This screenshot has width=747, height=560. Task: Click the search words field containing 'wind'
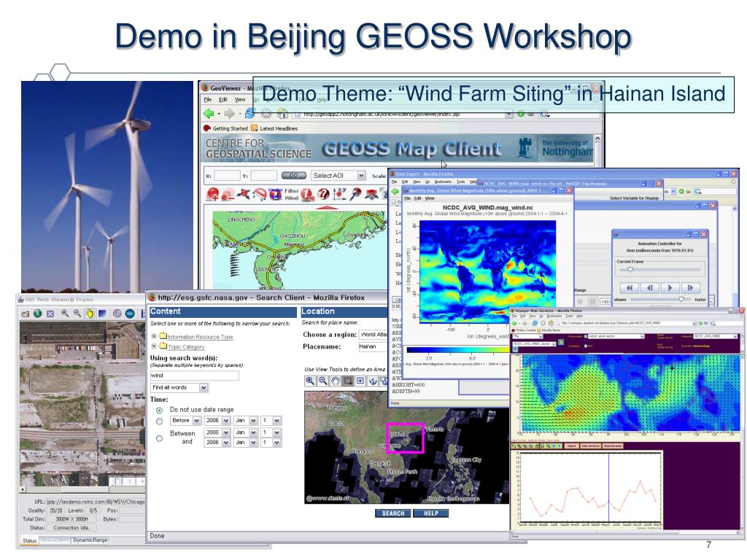tap(194, 376)
